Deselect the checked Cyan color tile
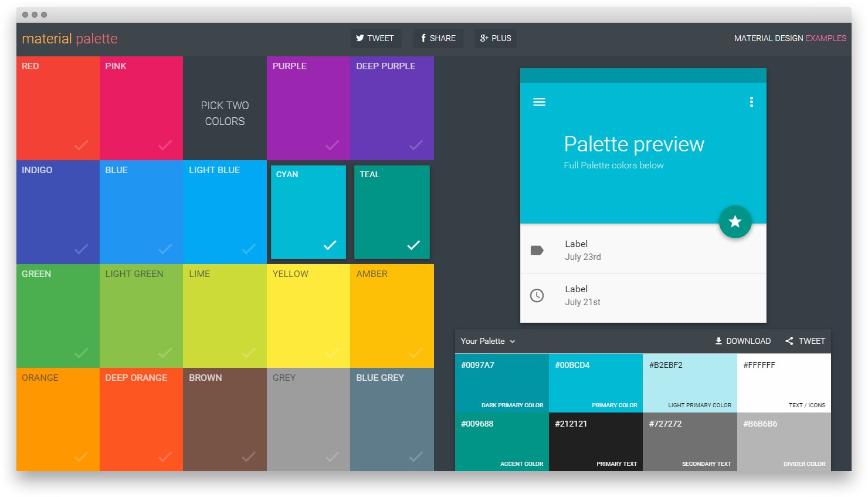 pyautogui.click(x=308, y=212)
